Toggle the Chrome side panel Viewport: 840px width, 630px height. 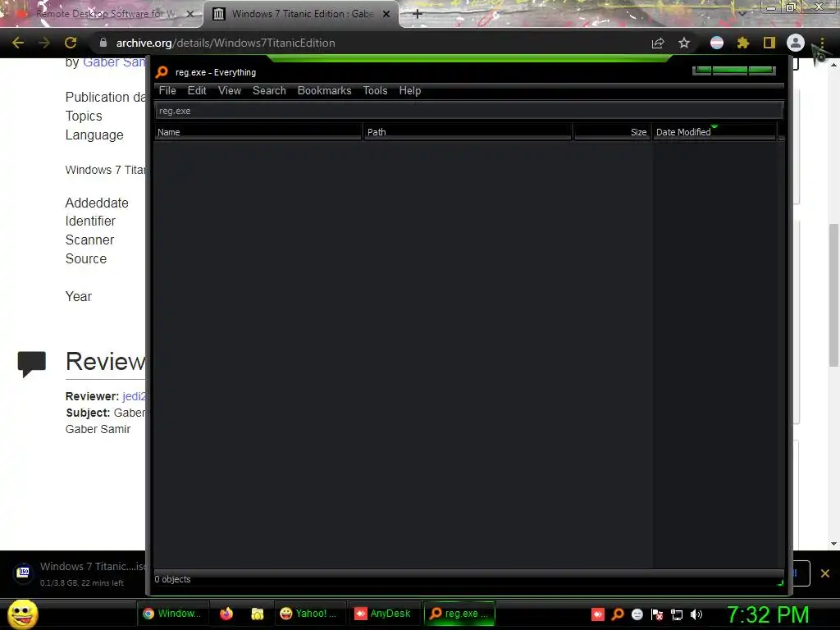point(769,43)
